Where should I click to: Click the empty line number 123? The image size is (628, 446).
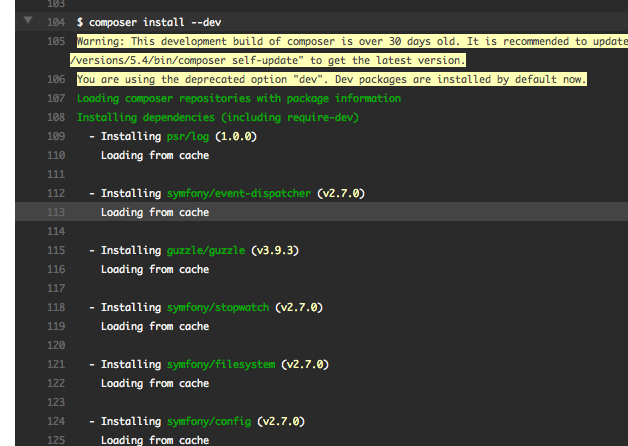tap(56, 402)
